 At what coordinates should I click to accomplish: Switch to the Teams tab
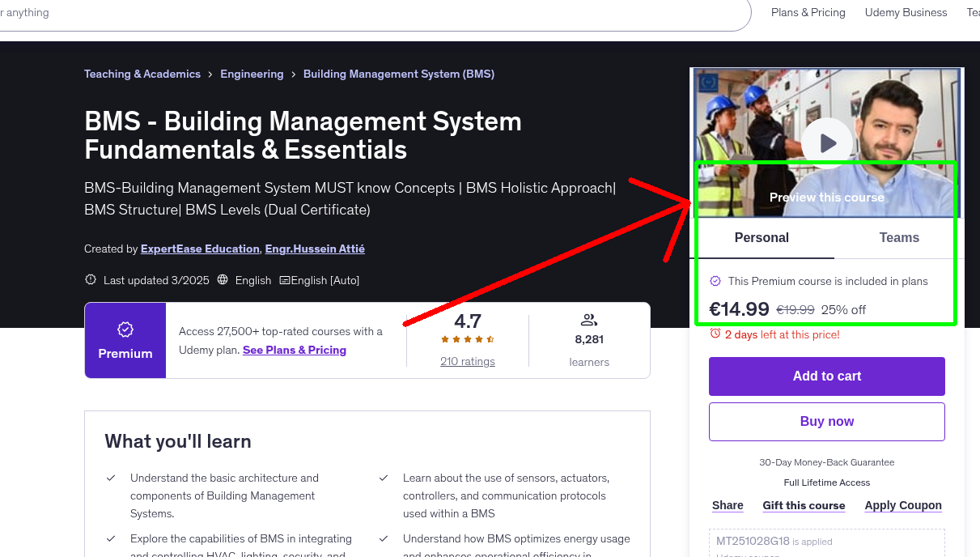(898, 237)
